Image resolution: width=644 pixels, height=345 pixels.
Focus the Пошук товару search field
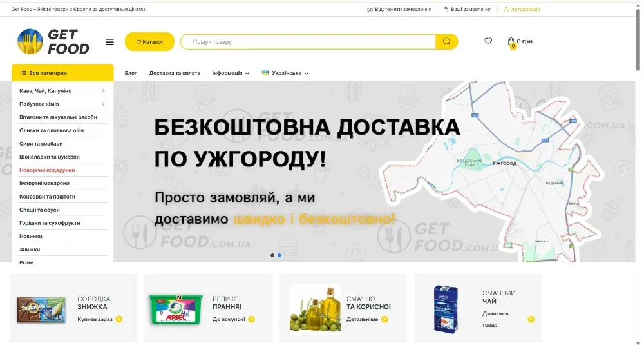[x=308, y=41]
